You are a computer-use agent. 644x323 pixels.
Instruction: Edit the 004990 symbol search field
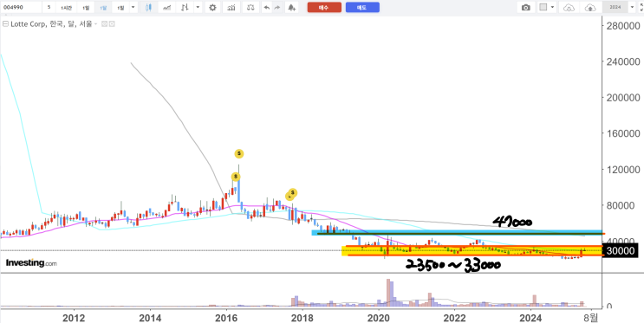pos(21,8)
